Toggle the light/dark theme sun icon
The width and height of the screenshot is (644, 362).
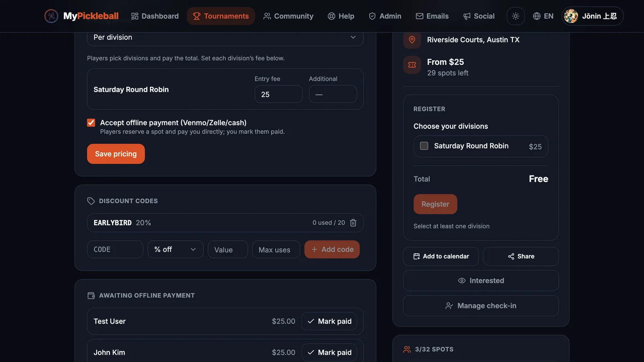pyautogui.click(x=516, y=16)
